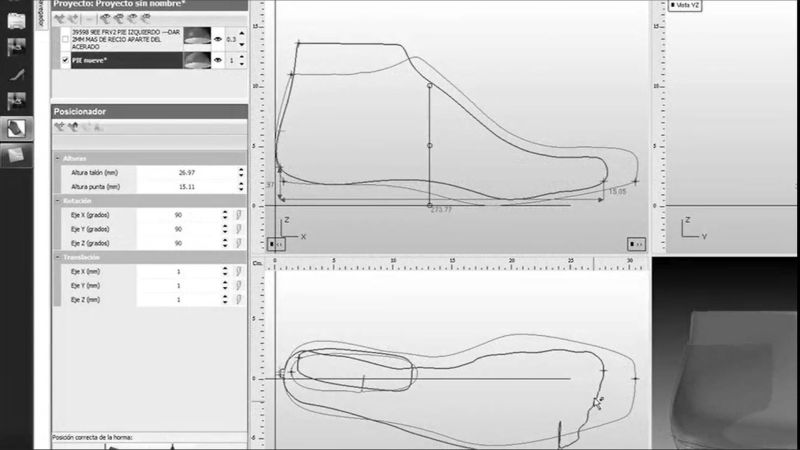Viewport: 800px width, 450px height.
Task: Click the foot icon beside Eje X (grados)
Action: point(238,215)
